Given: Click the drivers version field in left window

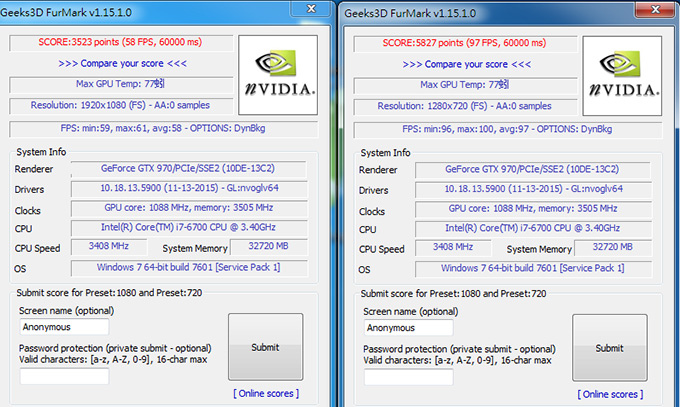Looking at the screenshot, I should tap(189, 189).
